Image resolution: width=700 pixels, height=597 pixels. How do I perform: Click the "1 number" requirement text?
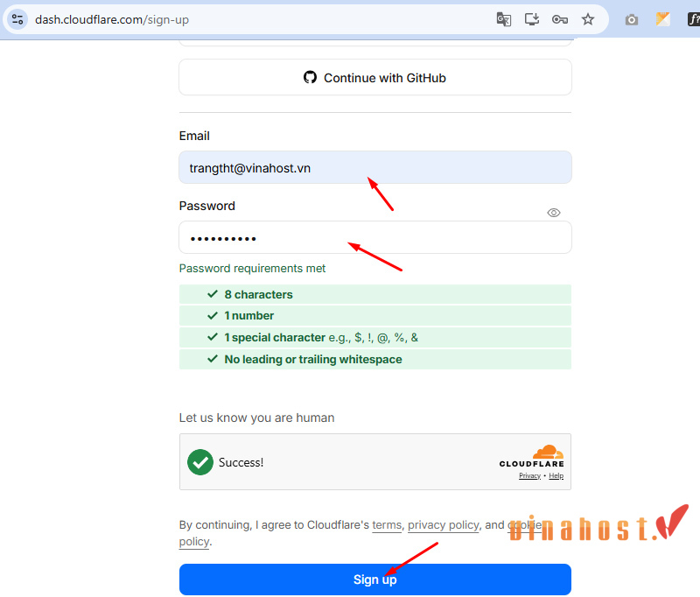click(x=249, y=316)
